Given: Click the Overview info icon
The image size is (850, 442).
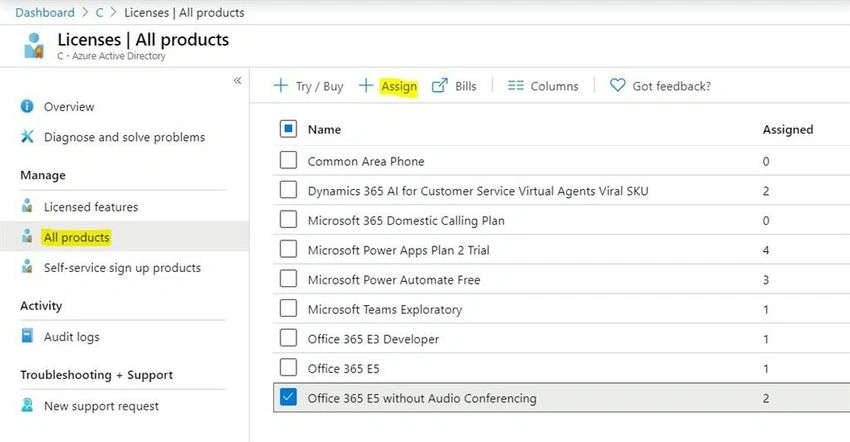Looking at the screenshot, I should pos(27,106).
